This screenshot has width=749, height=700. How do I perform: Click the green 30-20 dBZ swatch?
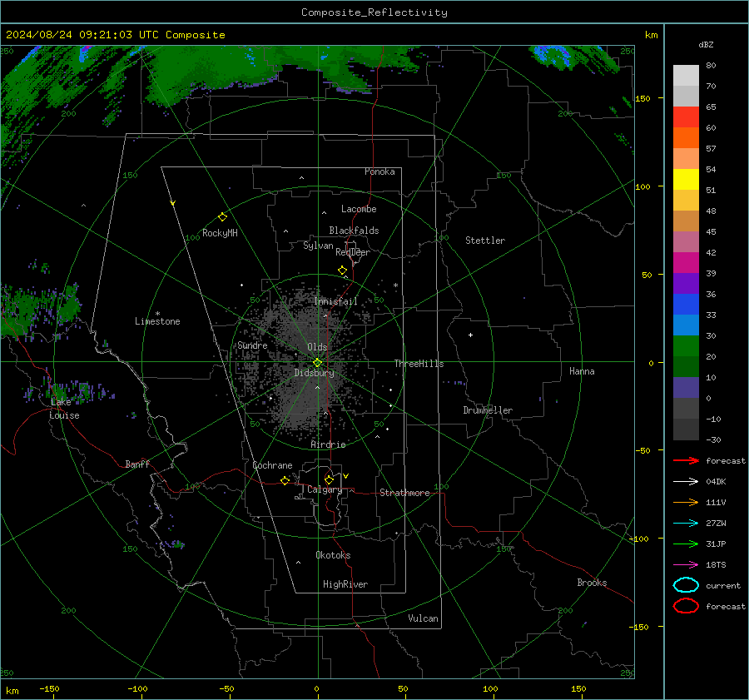[x=686, y=345]
